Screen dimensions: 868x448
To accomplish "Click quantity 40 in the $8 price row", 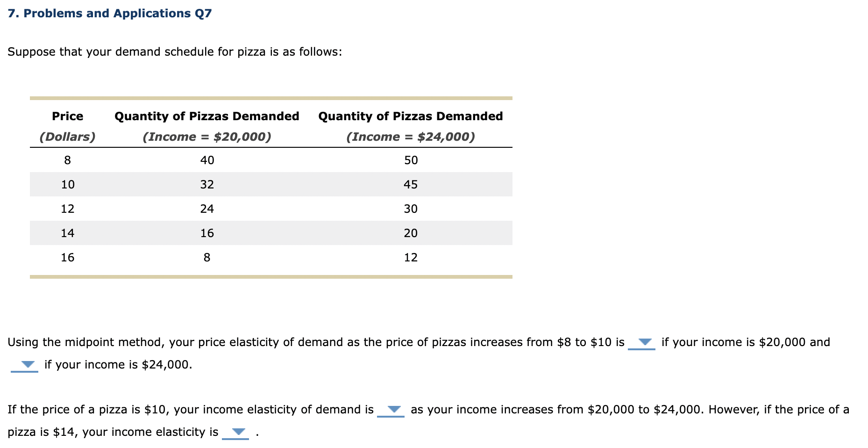I will click(x=207, y=160).
